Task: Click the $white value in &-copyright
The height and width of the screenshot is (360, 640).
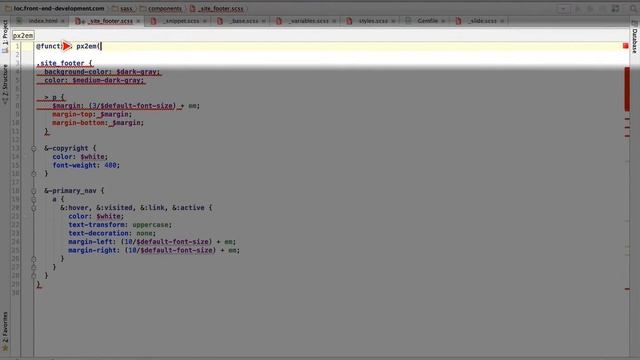Action: pos(92,157)
